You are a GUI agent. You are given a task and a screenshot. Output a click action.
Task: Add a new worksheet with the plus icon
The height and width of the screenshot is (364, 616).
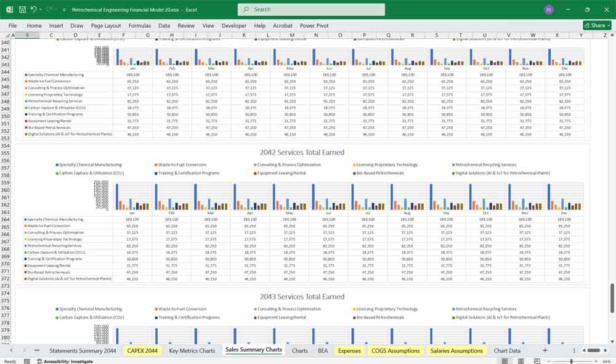point(545,350)
